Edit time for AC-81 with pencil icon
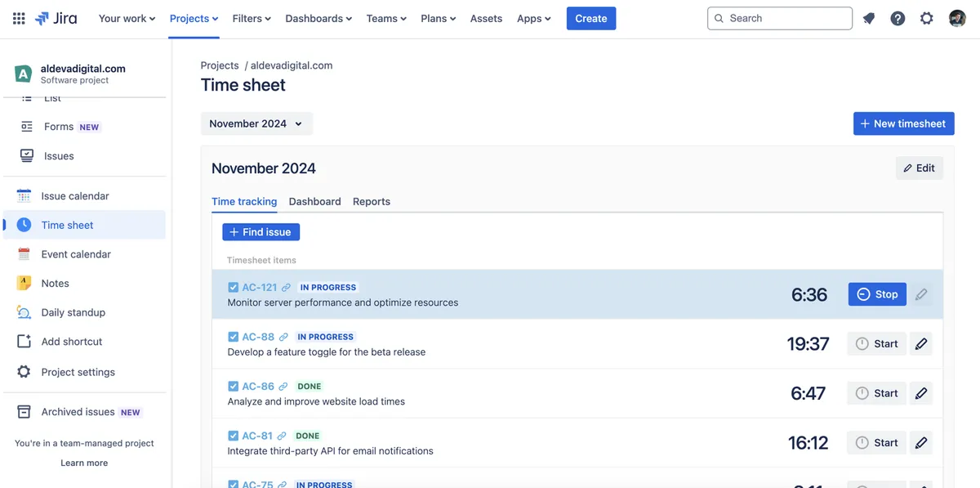980x488 pixels. [921, 443]
